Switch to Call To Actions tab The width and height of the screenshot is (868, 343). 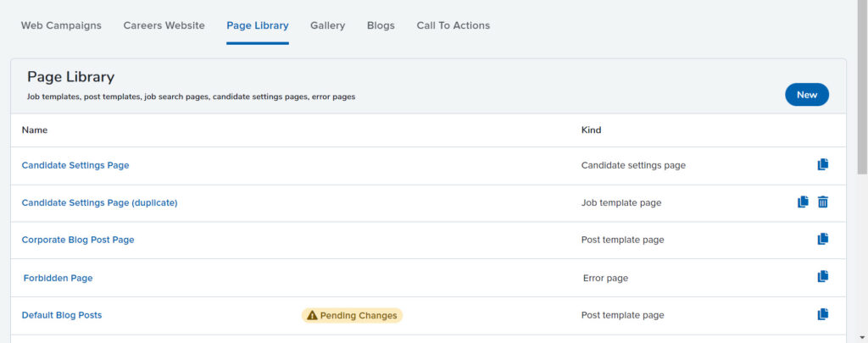(453, 25)
